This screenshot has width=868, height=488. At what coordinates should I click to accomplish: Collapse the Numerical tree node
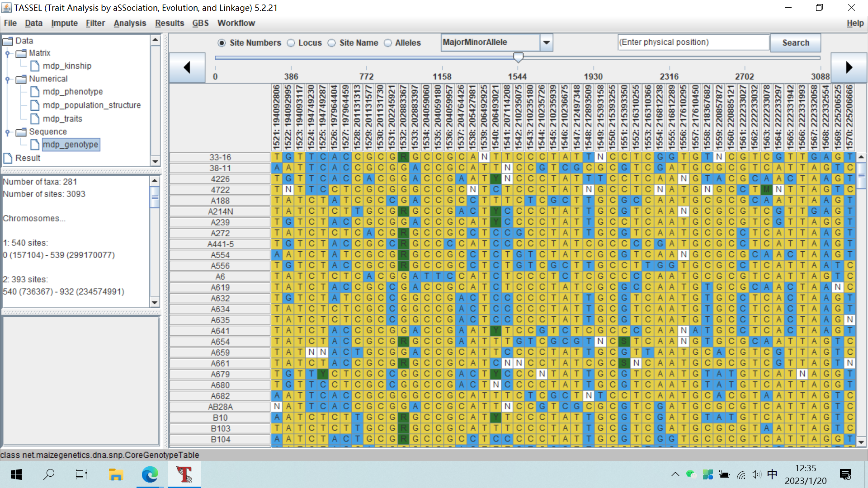(8, 79)
